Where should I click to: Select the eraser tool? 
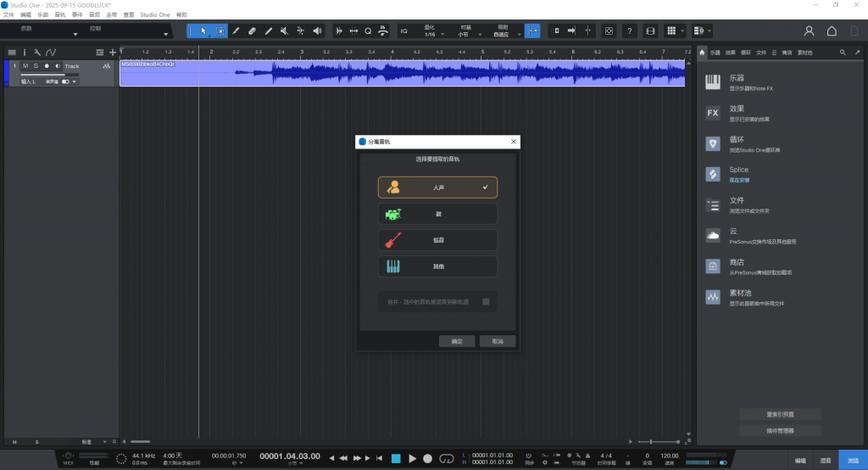(x=253, y=31)
